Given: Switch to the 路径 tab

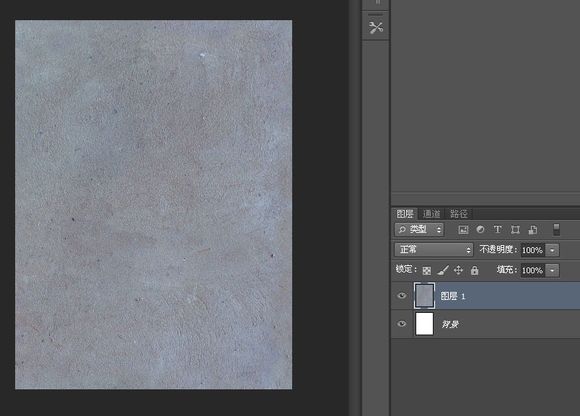Looking at the screenshot, I should pyautogui.click(x=459, y=214).
